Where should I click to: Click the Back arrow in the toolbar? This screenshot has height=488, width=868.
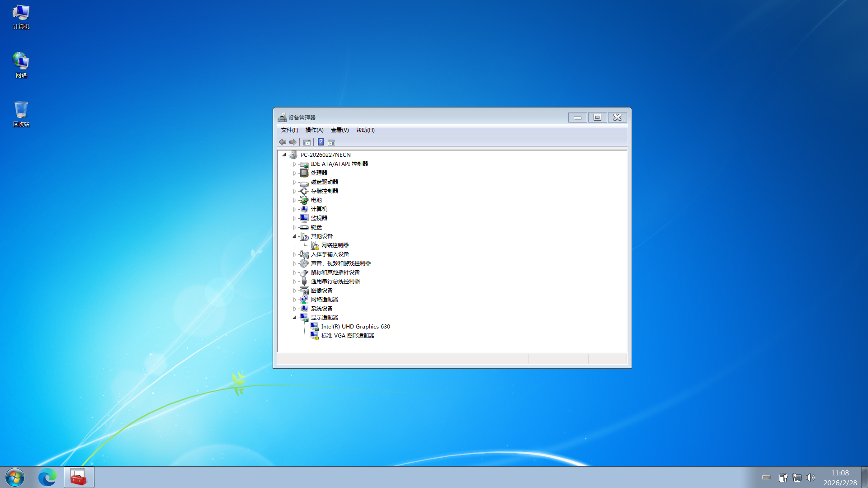click(x=283, y=142)
